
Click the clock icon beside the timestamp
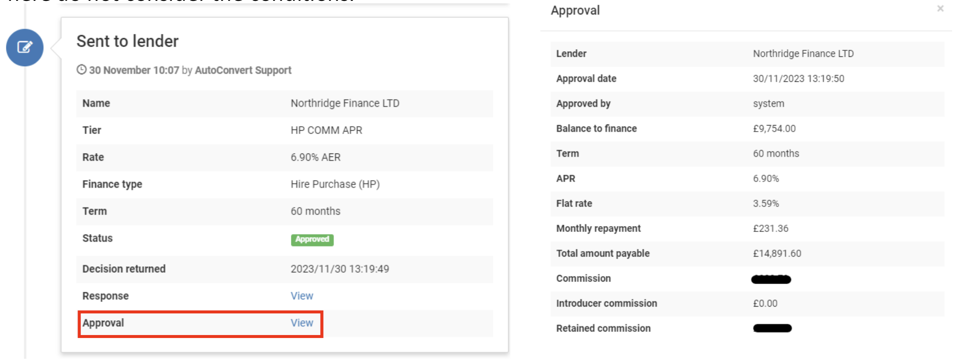(x=81, y=70)
